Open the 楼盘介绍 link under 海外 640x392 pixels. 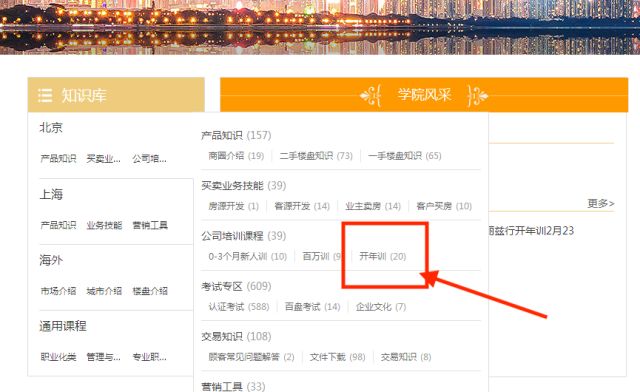click(150, 291)
